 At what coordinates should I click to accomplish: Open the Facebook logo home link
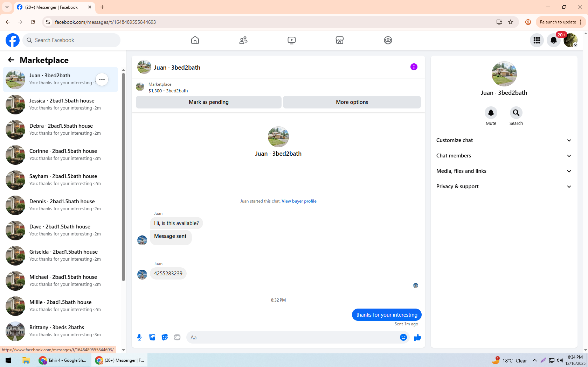point(13,40)
